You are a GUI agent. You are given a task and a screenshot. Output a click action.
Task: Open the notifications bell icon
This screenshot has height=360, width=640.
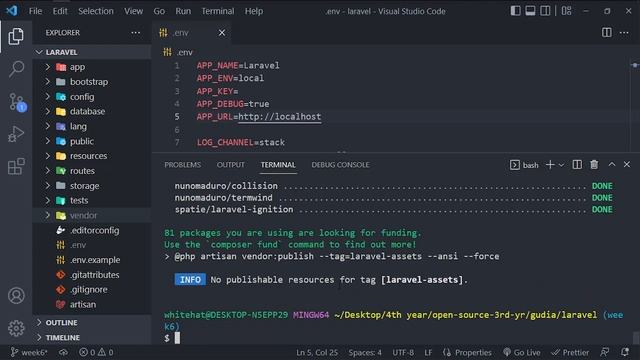pos(624,352)
